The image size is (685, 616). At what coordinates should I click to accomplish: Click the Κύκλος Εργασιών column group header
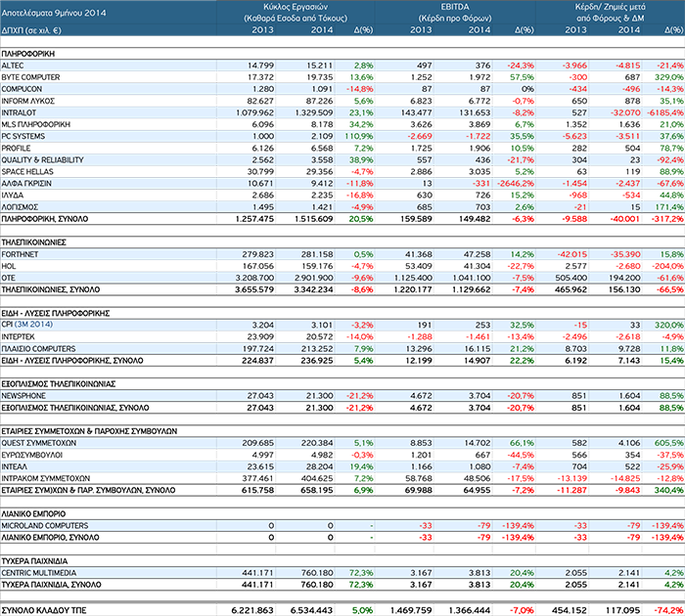click(x=296, y=7)
